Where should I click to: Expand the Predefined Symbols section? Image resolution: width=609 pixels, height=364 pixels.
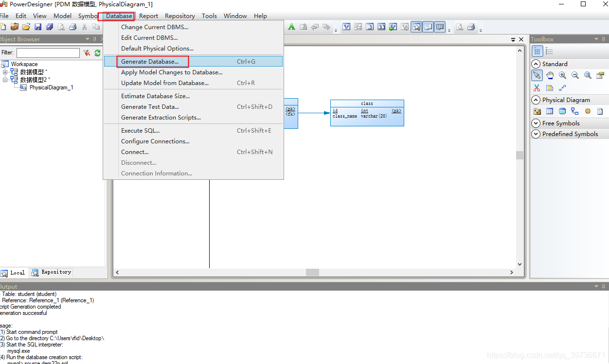[536, 134]
